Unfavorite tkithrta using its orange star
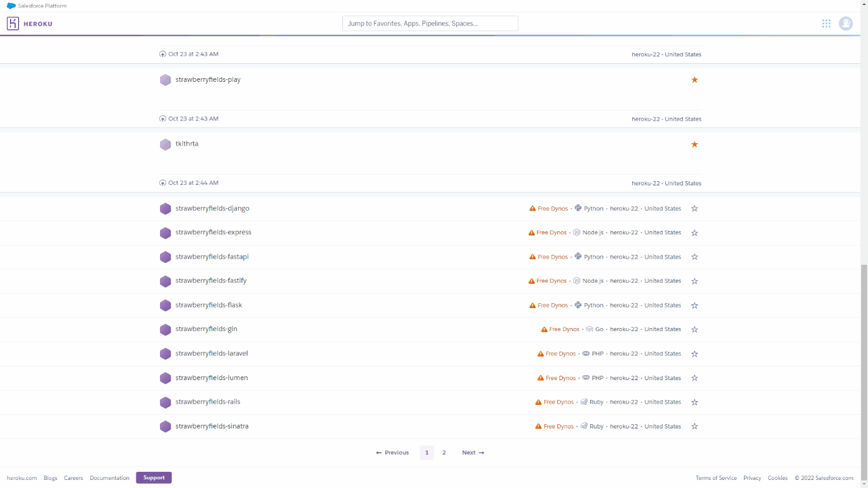 coord(694,144)
